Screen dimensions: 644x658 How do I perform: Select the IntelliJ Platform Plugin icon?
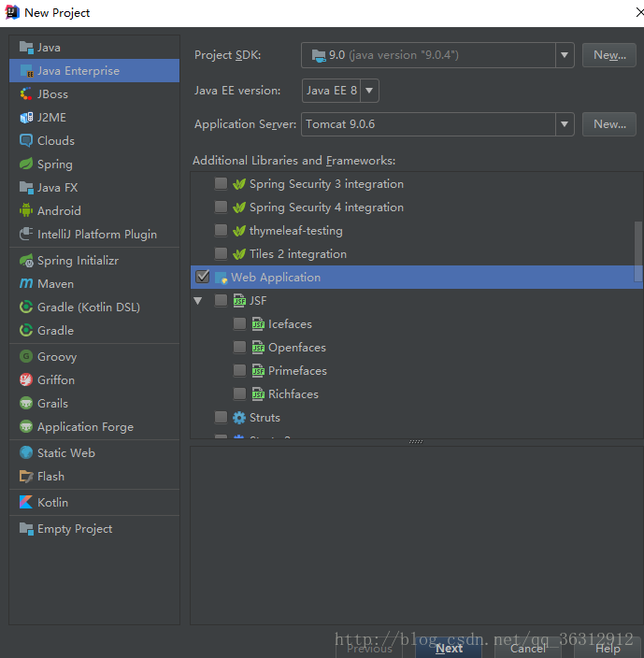pos(26,235)
